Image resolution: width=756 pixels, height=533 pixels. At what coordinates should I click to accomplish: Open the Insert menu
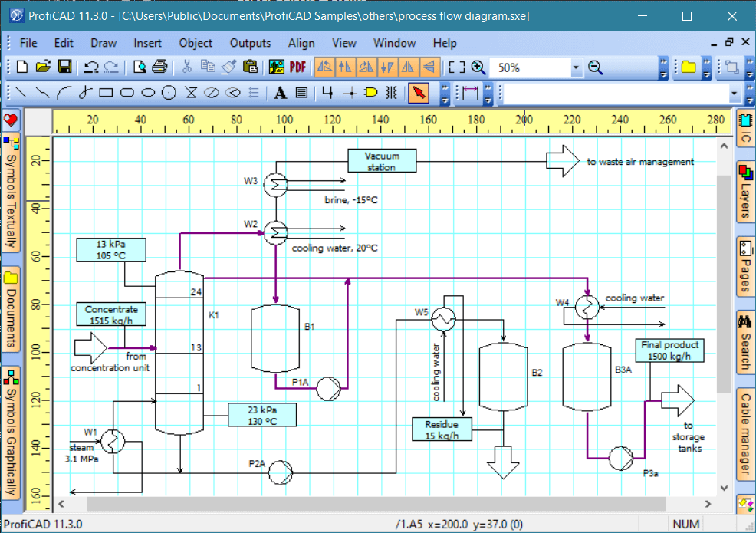pos(147,43)
